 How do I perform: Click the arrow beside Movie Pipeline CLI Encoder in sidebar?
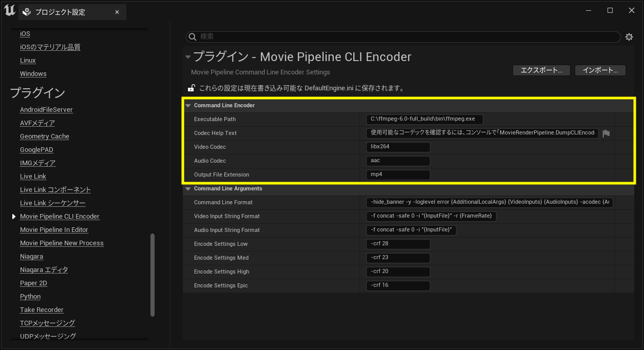tap(14, 216)
